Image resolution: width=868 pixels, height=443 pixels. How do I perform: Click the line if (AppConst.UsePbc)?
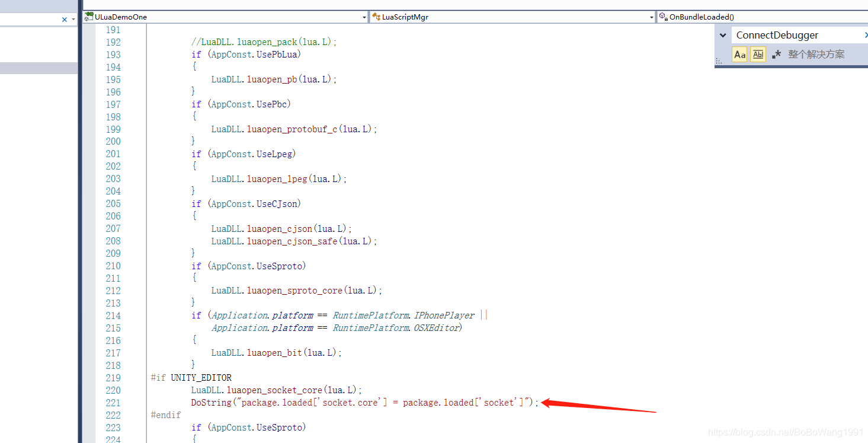click(241, 104)
